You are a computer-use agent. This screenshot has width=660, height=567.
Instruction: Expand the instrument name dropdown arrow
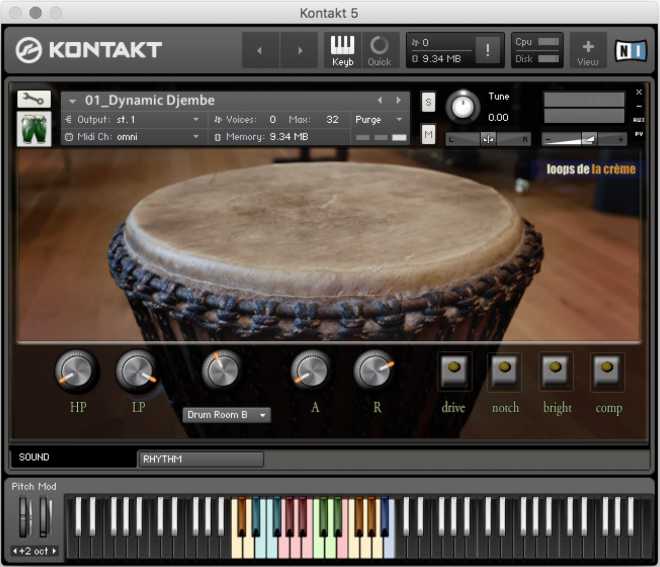[x=72, y=101]
